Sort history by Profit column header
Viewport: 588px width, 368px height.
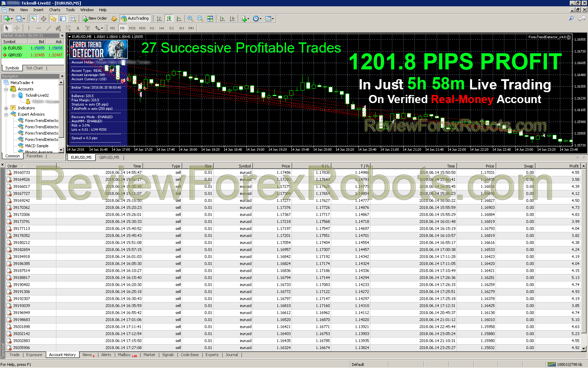point(558,166)
